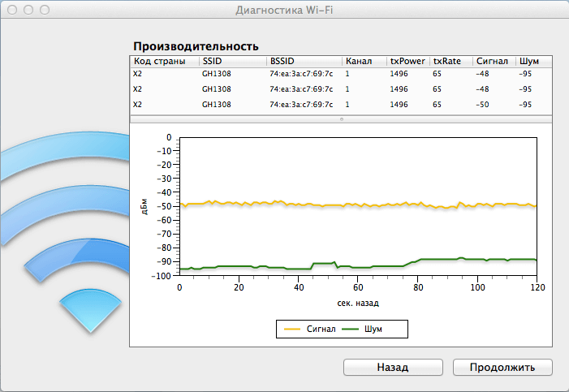This screenshot has height=392, width=569.
Task: Click the SSID column header
Action: (232, 61)
